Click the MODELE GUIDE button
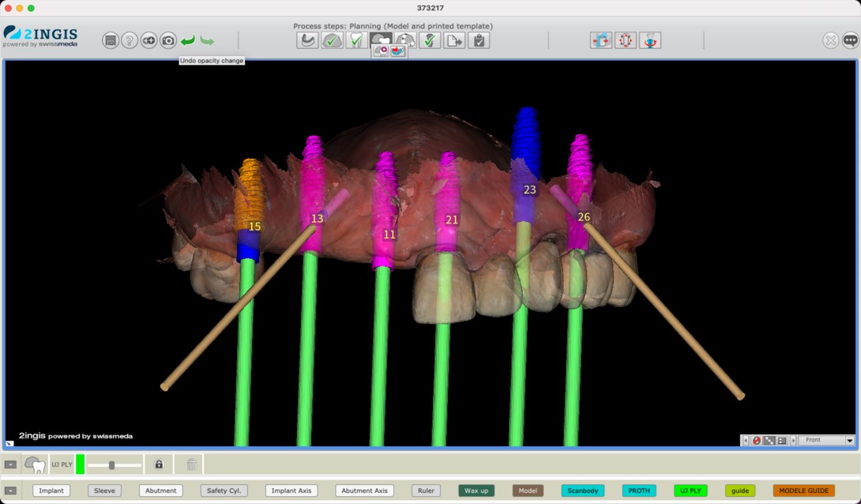The width and height of the screenshot is (861, 504). [x=803, y=491]
